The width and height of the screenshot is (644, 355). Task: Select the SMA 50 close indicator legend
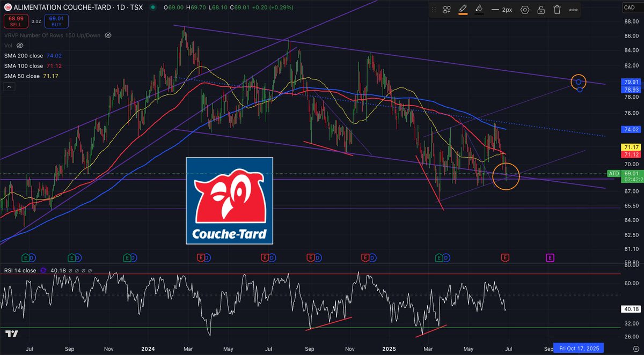coord(31,76)
